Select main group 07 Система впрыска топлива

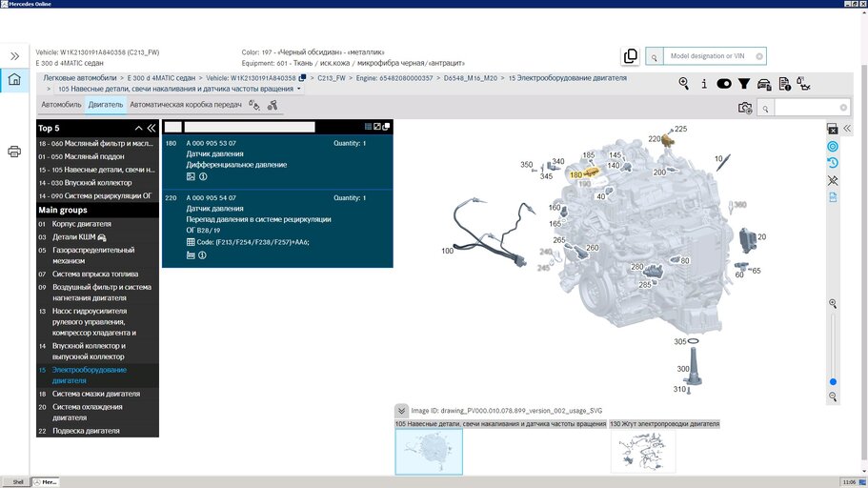[97, 274]
